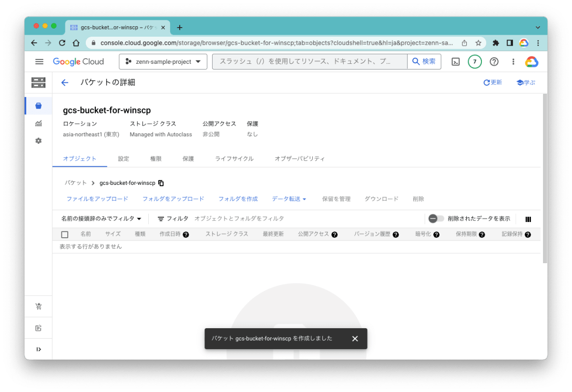Open the Monitoring chart icon in sidebar
Image resolution: width=572 pixels, height=392 pixels.
39,123
